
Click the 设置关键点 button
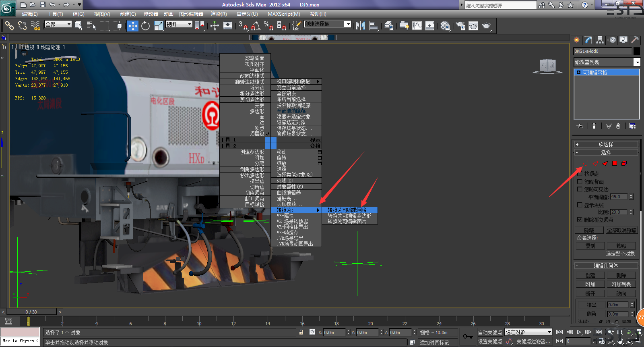(x=490, y=341)
